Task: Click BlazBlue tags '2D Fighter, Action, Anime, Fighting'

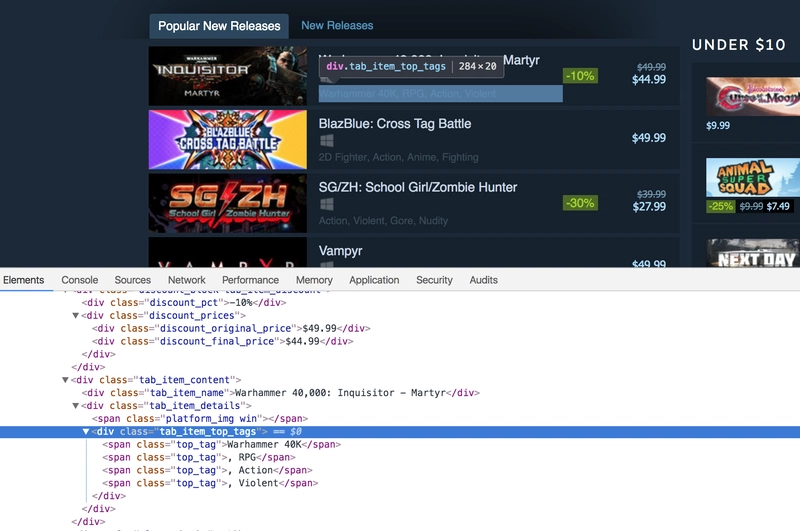Action: tap(398, 157)
